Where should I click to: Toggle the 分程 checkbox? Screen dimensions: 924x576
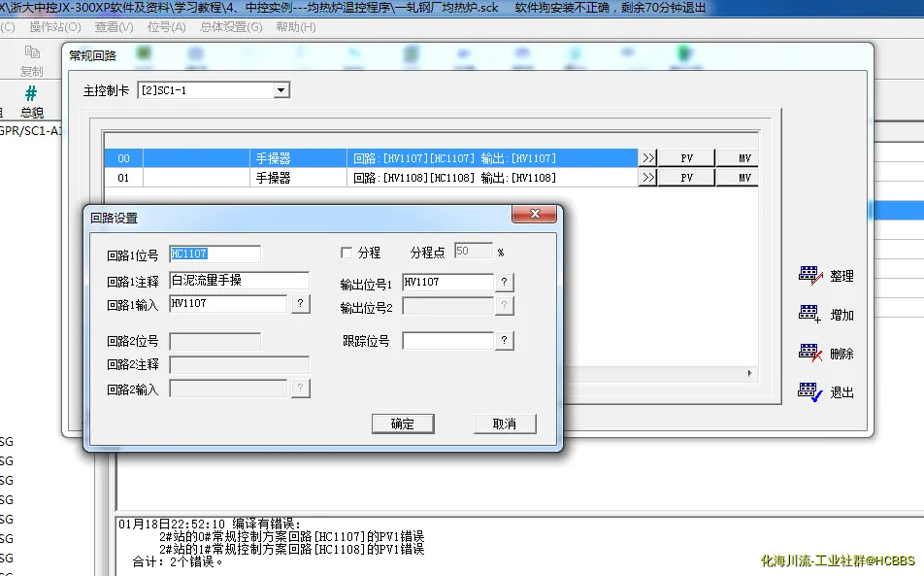346,253
